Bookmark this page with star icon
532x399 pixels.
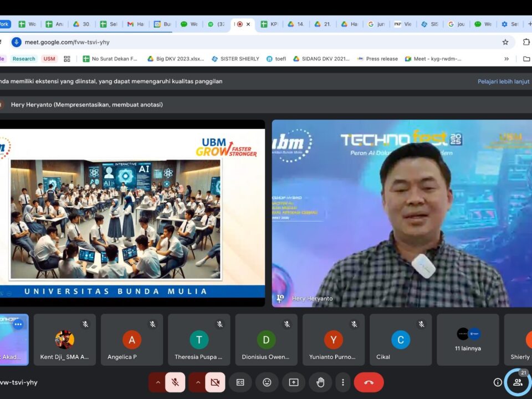coord(505,42)
